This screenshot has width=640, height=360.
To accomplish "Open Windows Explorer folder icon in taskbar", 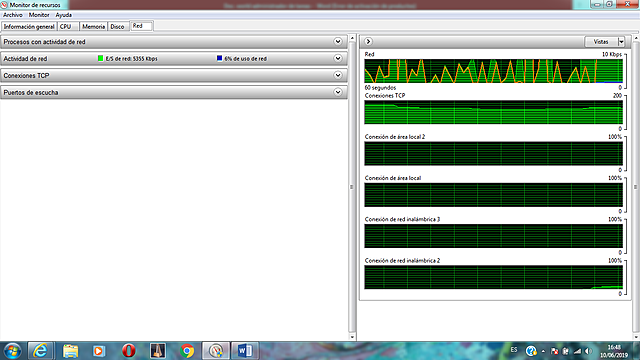I will point(70,351).
